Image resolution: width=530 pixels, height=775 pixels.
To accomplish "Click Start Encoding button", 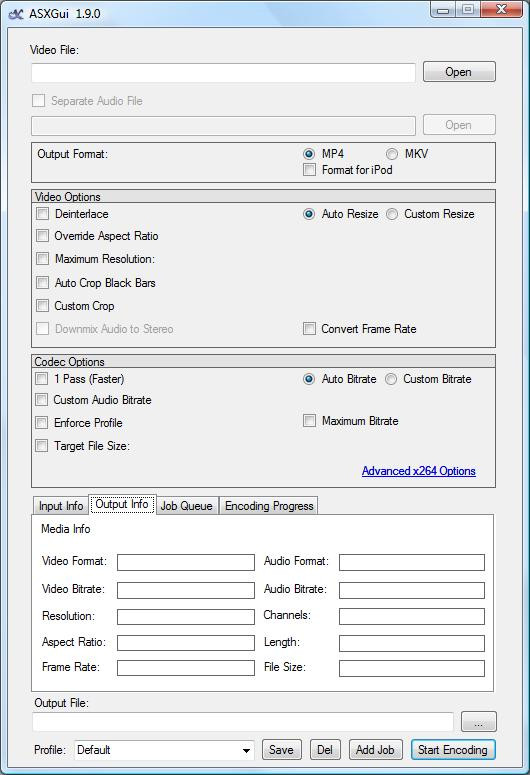I will point(453,750).
